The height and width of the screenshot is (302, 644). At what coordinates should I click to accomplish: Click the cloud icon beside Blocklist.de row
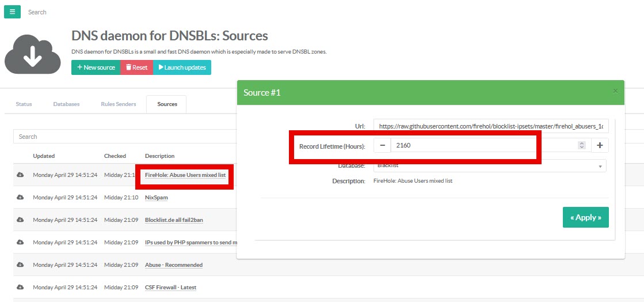pos(20,220)
